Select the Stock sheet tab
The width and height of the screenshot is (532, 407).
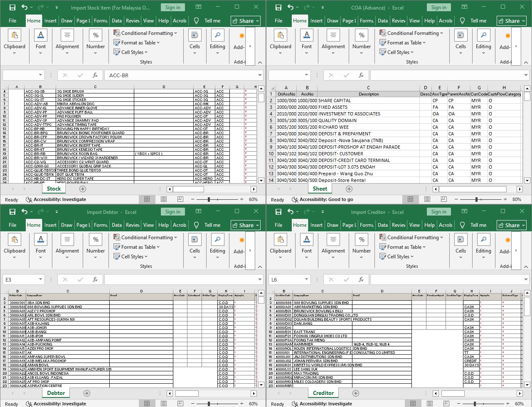(x=54, y=189)
